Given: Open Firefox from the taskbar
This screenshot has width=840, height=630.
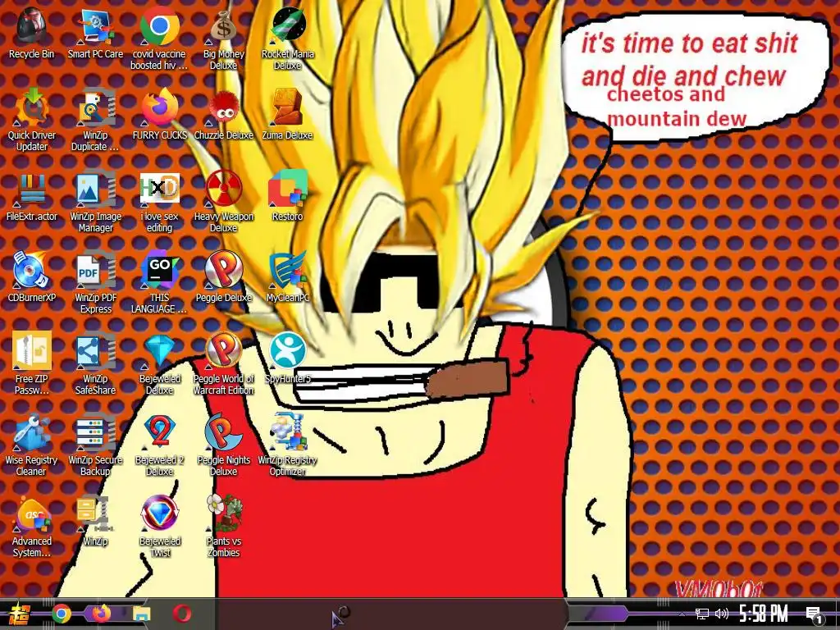Looking at the screenshot, I should click(101, 614).
